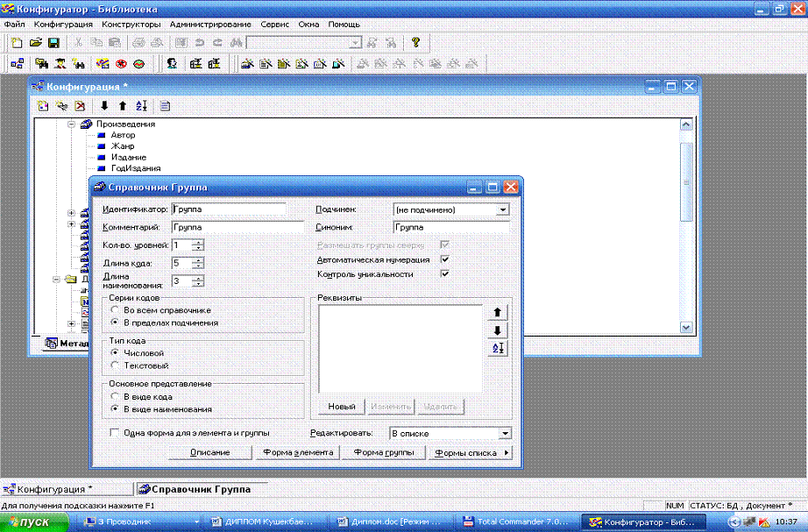Viewport: 808px width, 532px height.
Task: Click the Идентификатор text field
Action: click(229, 210)
